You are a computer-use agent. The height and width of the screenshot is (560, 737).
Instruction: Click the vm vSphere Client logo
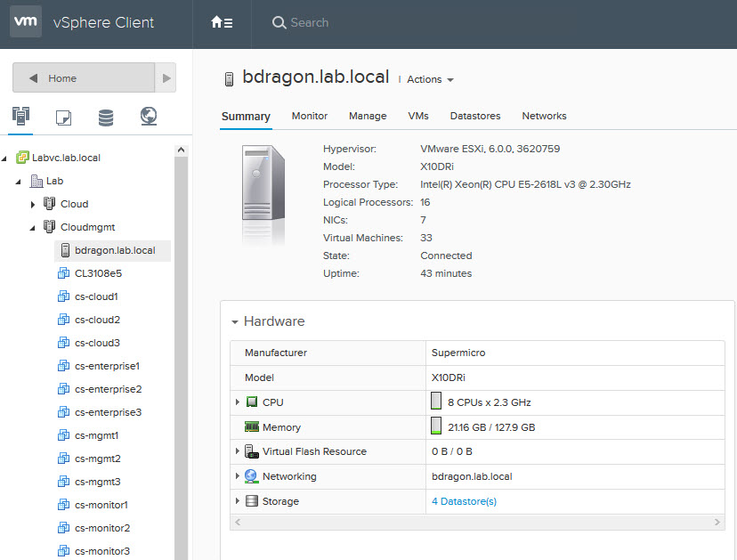pos(27,20)
